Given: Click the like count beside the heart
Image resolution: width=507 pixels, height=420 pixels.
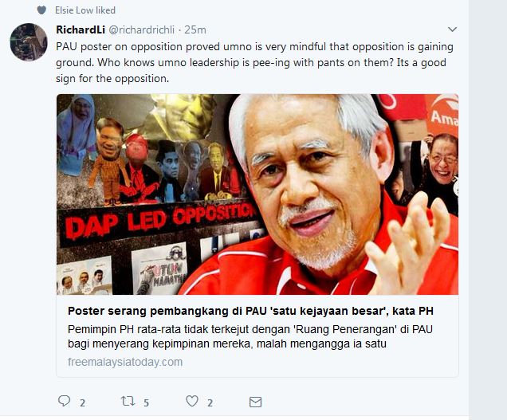Looking at the screenshot, I should (210, 402).
